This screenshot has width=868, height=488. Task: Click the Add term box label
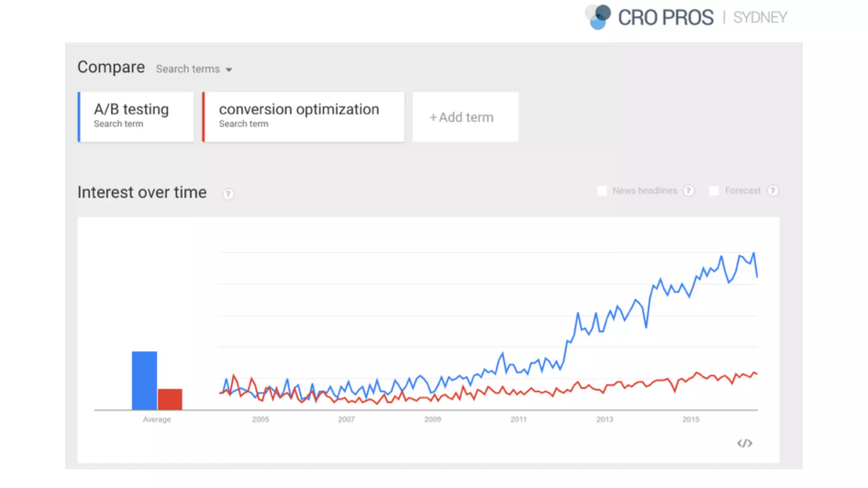466,117
